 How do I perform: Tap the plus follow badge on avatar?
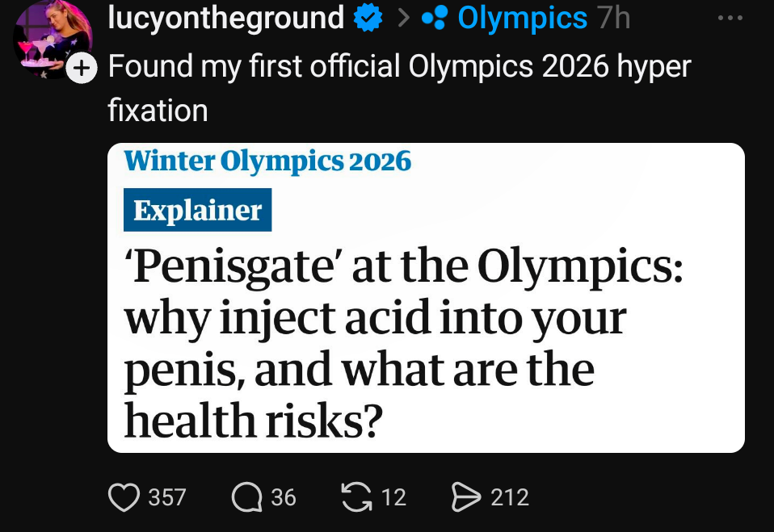[80, 71]
